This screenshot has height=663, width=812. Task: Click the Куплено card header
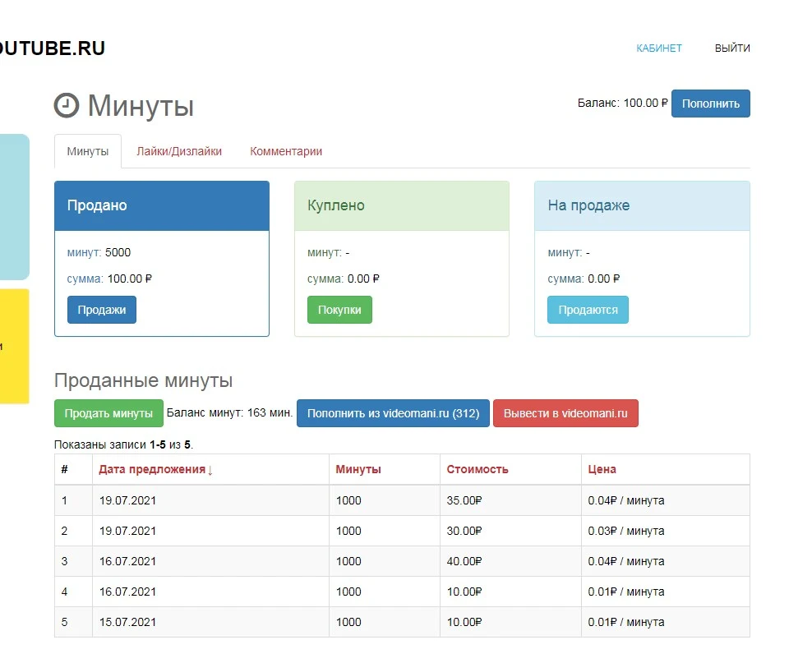tap(402, 205)
